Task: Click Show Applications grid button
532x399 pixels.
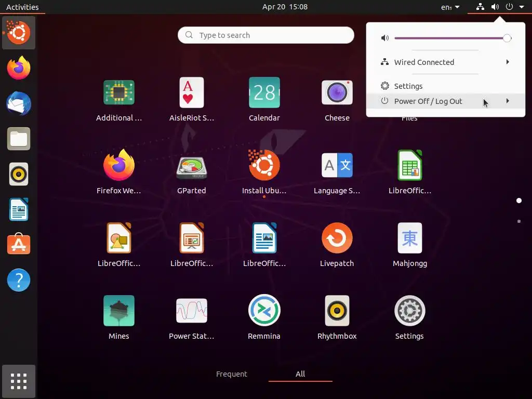Action: click(x=19, y=381)
